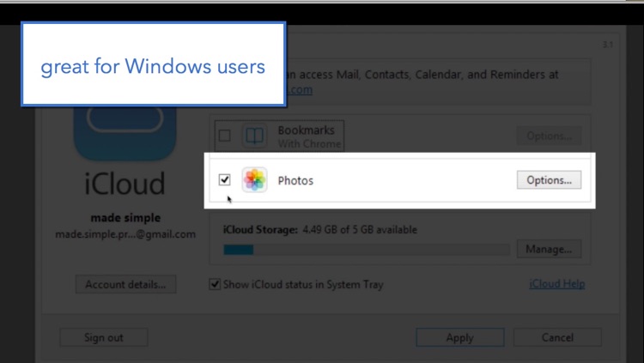
Task: Open Options for Bookmarks
Action: (549, 136)
